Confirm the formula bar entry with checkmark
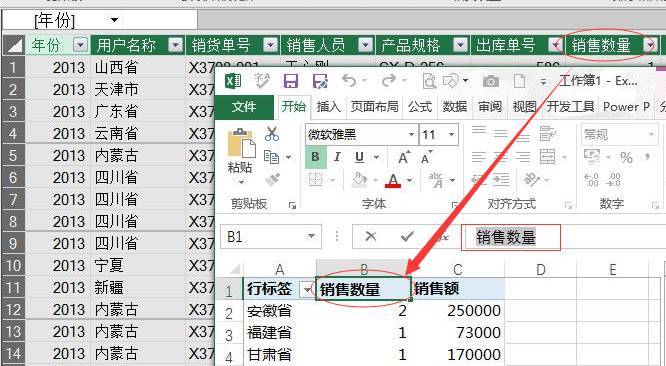 pyautogui.click(x=407, y=236)
